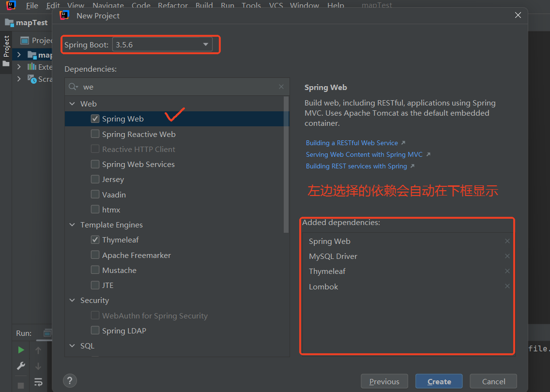
Task: Remove Thymeleaf from added dependencies
Action: tap(507, 271)
